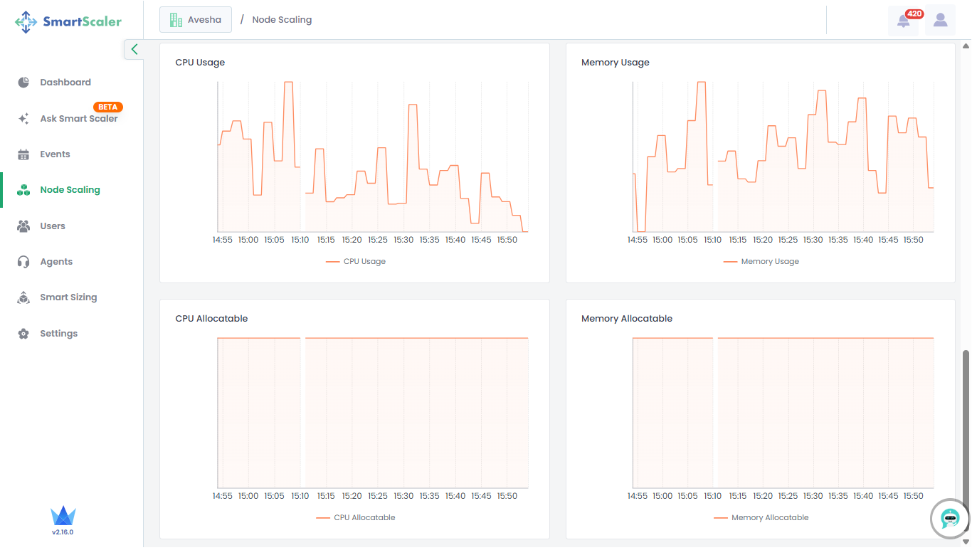Click the Settings gear icon in sidebar
The height and width of the screenshot is (560, 972).
pos(23,334)
